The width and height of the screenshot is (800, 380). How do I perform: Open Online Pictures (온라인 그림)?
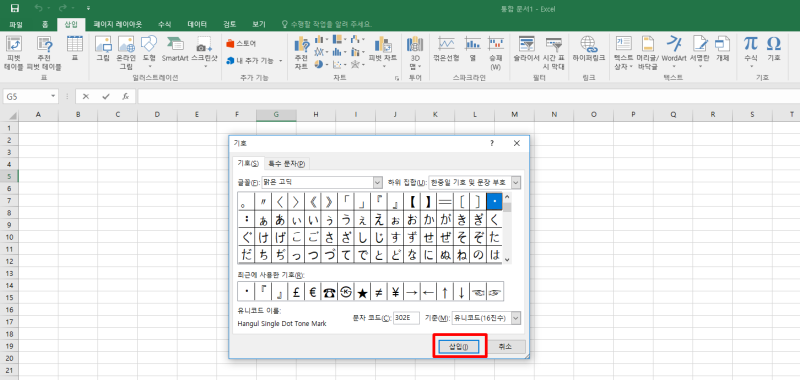point(126,53)
